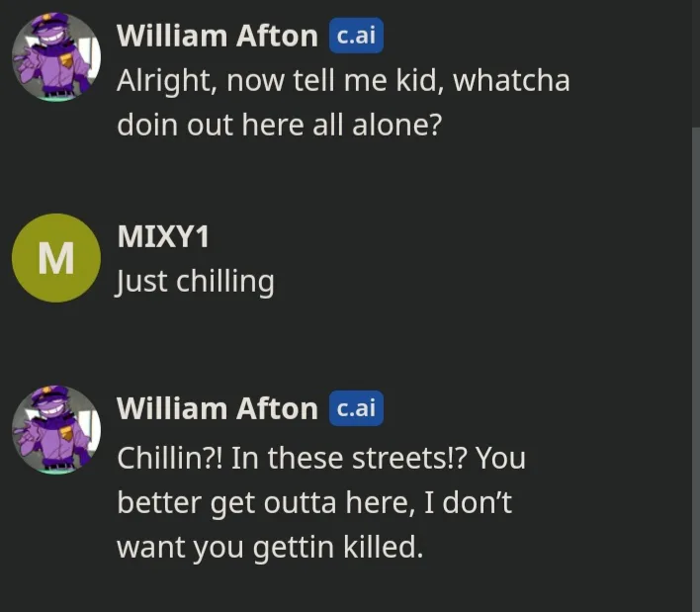This screenshot has width=700, height=612.
Task: Click the first c.ai badge
Action: (x=356, y=36)
